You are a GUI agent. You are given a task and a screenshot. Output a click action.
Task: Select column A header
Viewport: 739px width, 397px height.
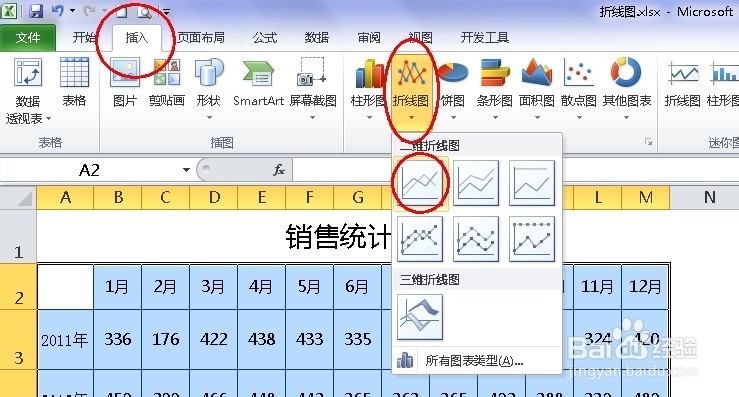click(65, 198)
